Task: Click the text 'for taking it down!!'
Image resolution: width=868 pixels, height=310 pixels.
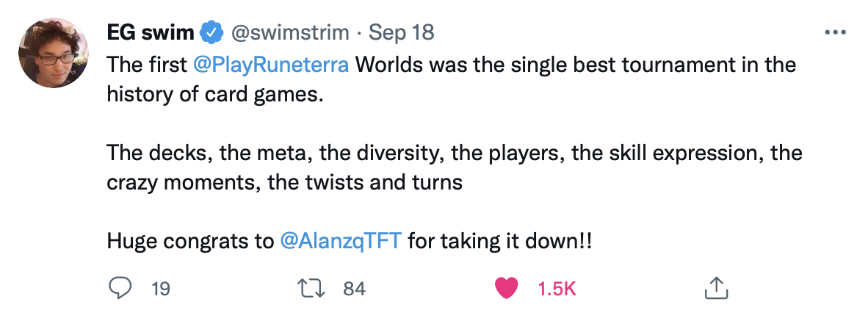Action: click(x=499, y=241)
